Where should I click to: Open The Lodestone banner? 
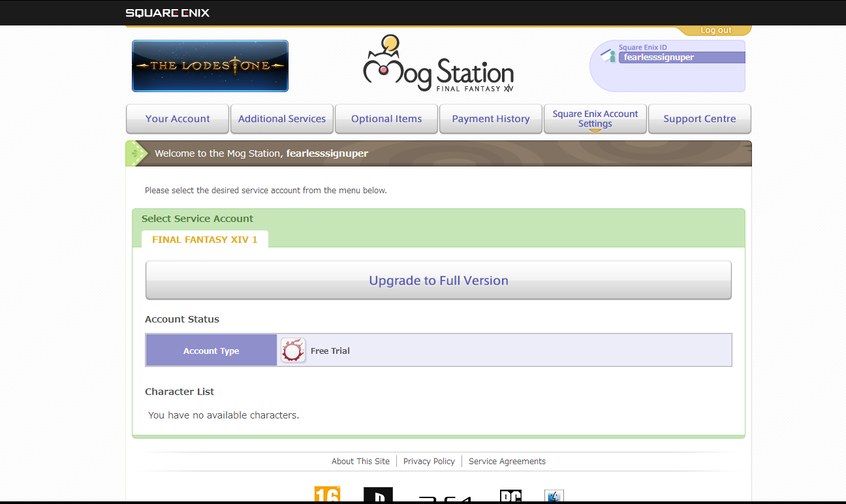210,66
